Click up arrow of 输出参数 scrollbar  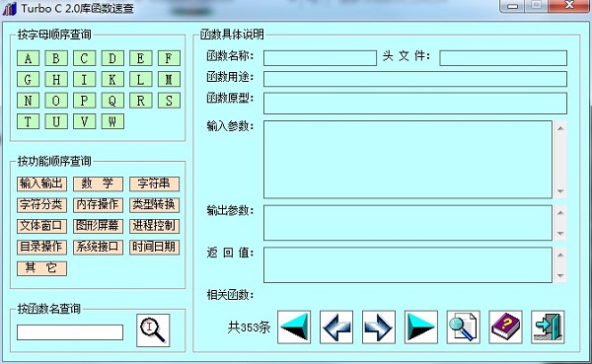pos(560,213)
